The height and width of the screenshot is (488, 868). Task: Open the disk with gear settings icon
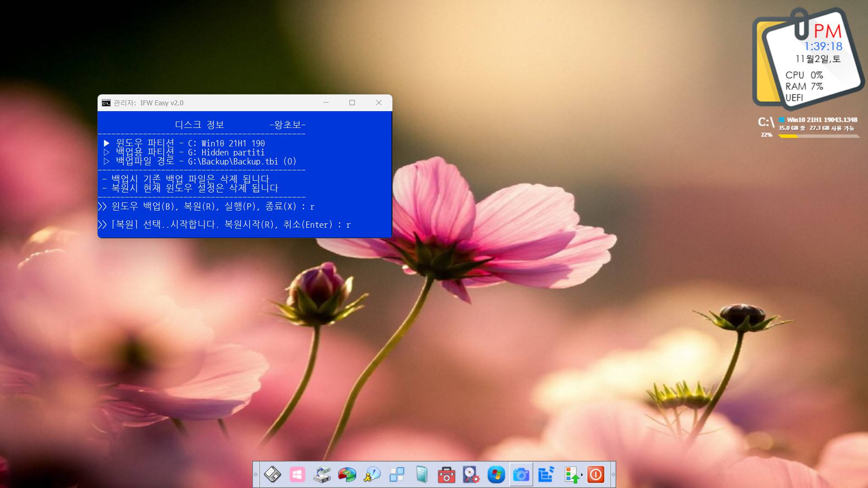[471, 474]
